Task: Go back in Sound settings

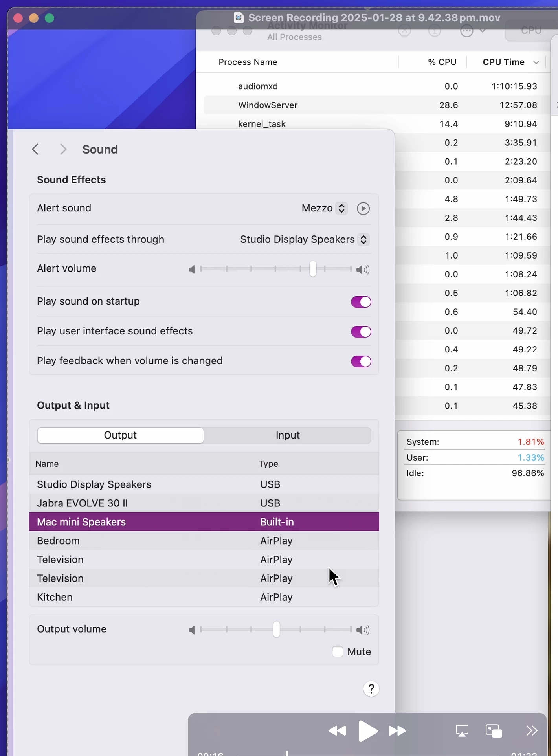Action: click(x=35, y=149)
